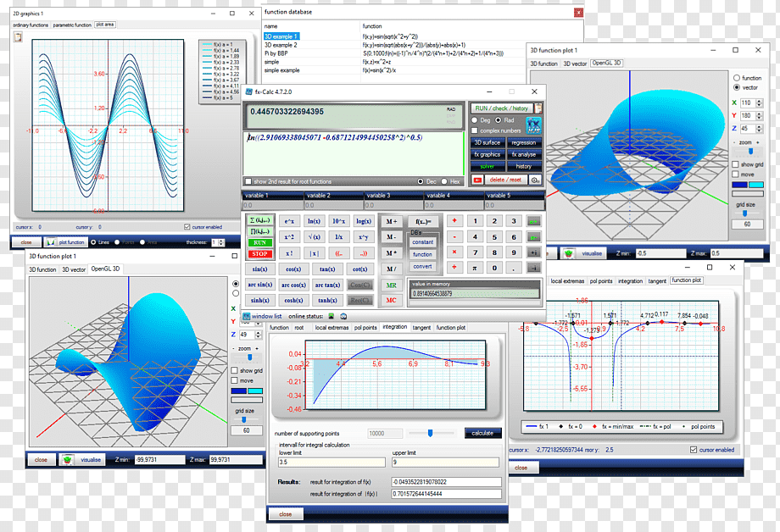Viewport: 780px width, 532px height.
Task: Insert the square root √(x) function
Action: coord(314,237)
